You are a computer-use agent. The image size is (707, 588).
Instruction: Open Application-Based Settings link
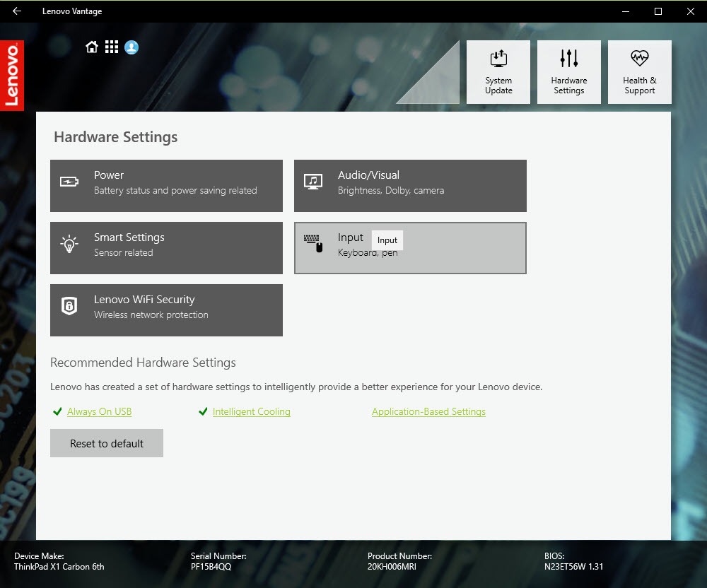click(x=428, y=412)
